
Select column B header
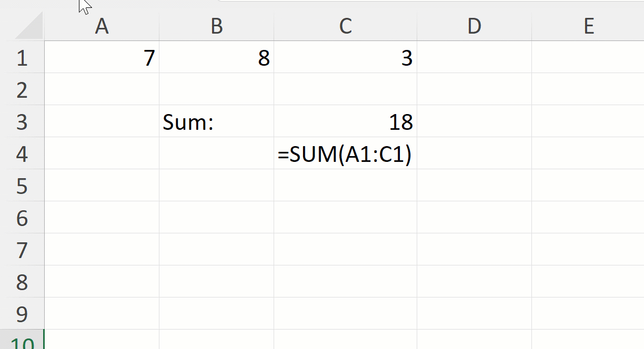tap(216, 25)
